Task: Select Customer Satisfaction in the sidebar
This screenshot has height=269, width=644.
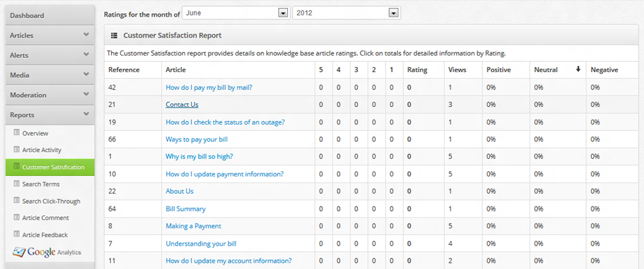Action: pos(53,167)
